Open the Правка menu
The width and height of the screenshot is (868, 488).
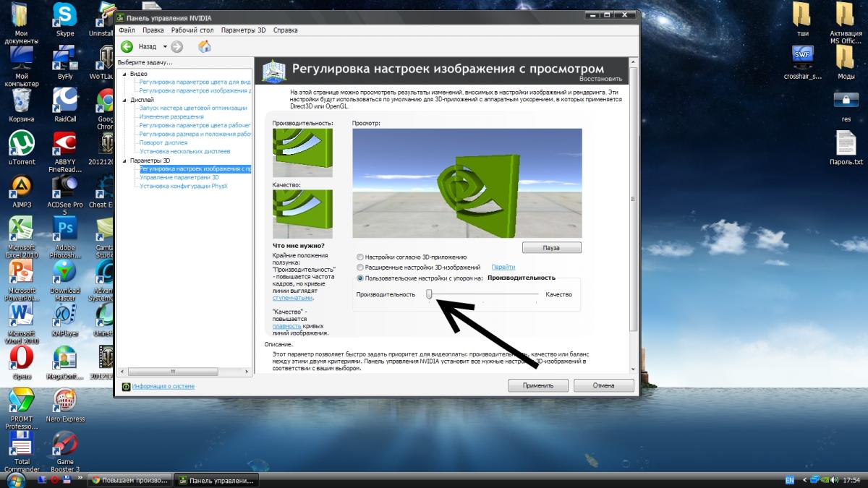point(153,30)
